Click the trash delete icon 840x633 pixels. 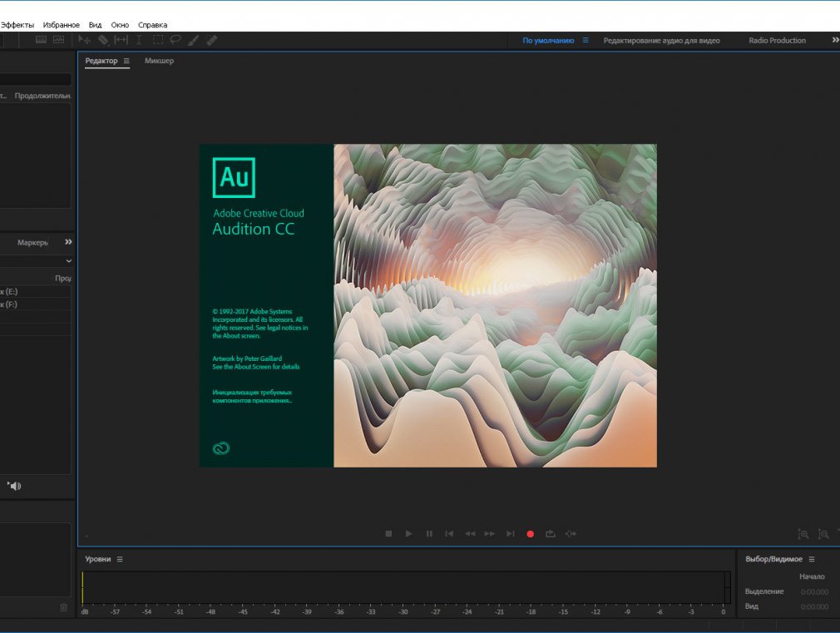click(x=64, y=607)
